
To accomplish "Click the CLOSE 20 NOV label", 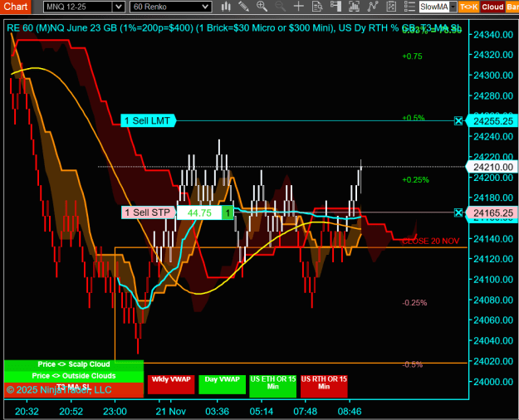I will point(430,241).
